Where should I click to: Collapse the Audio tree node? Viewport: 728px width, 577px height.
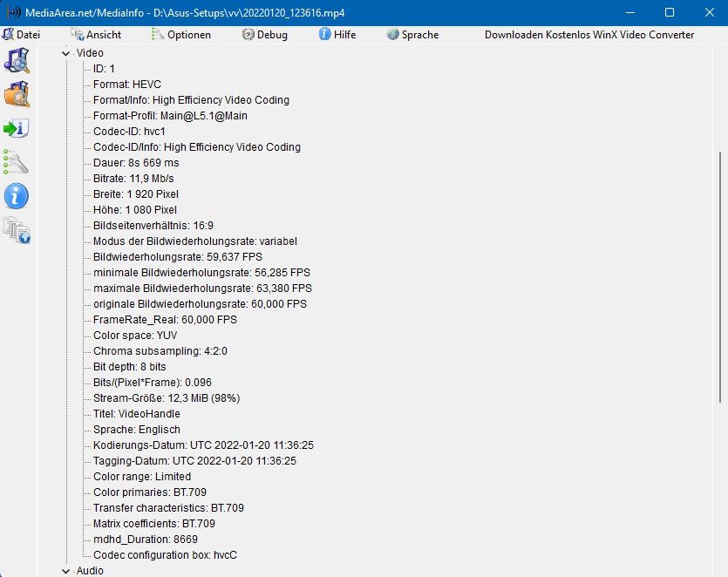(66, 571)
